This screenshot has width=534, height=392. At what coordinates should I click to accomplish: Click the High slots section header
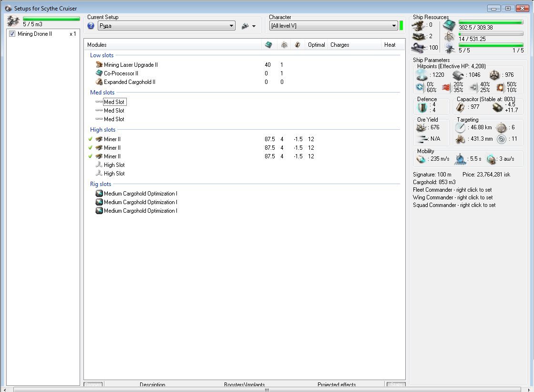click(x=103, y=129)
